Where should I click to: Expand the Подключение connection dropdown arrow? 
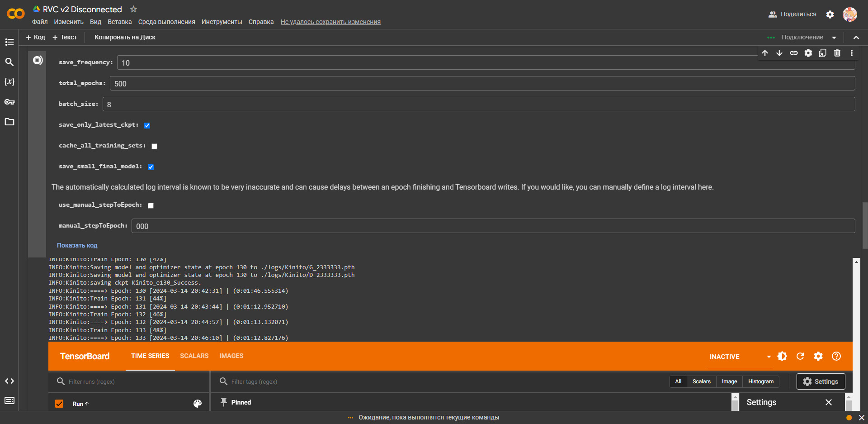coord(834,38)
